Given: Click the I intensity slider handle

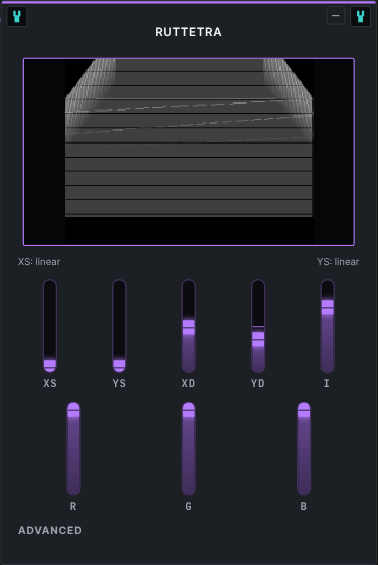Looking at the screenshot, I should pyautogui.click(x=327, y=307).
